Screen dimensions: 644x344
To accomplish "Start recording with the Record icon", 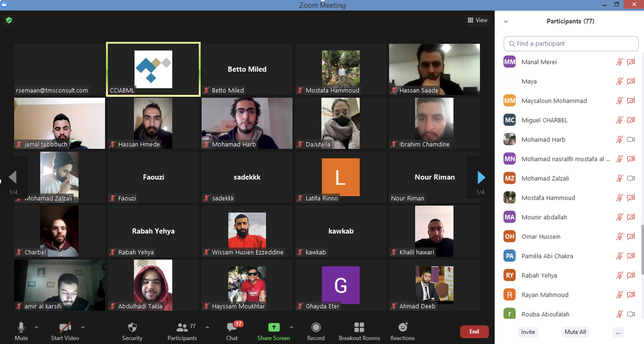I will 316,327.
